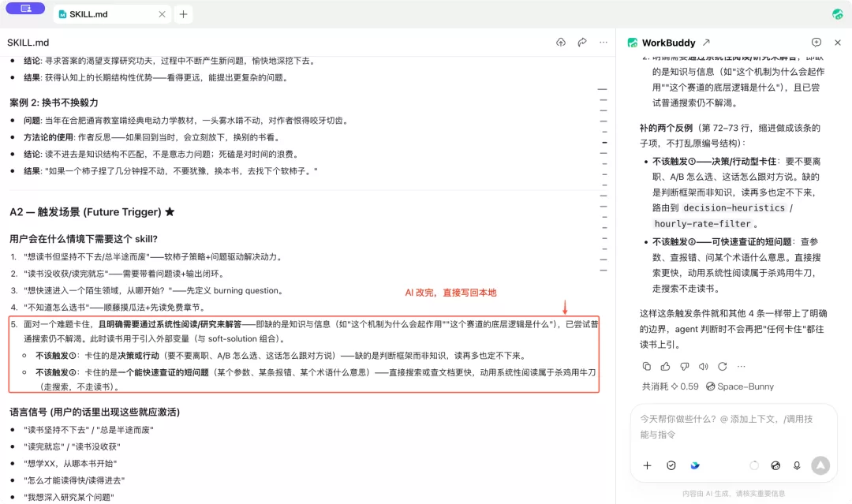Click heading '案例 2: 换书不换毅力'
852x504 pixels.
(54, 103)
